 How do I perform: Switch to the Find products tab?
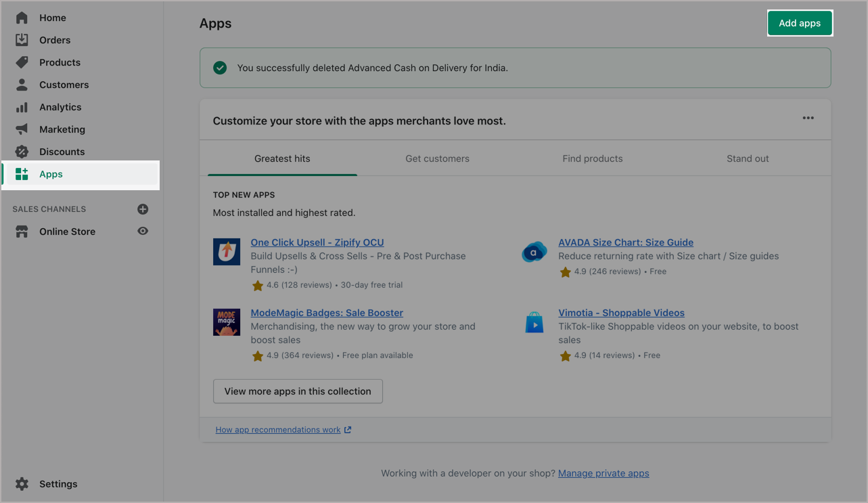coord(592,158)
